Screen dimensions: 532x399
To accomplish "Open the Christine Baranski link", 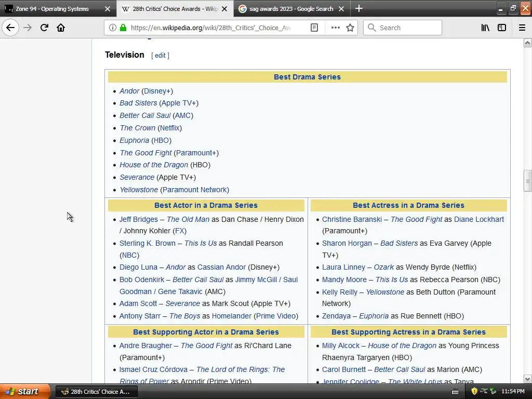I will coord(352,219).
